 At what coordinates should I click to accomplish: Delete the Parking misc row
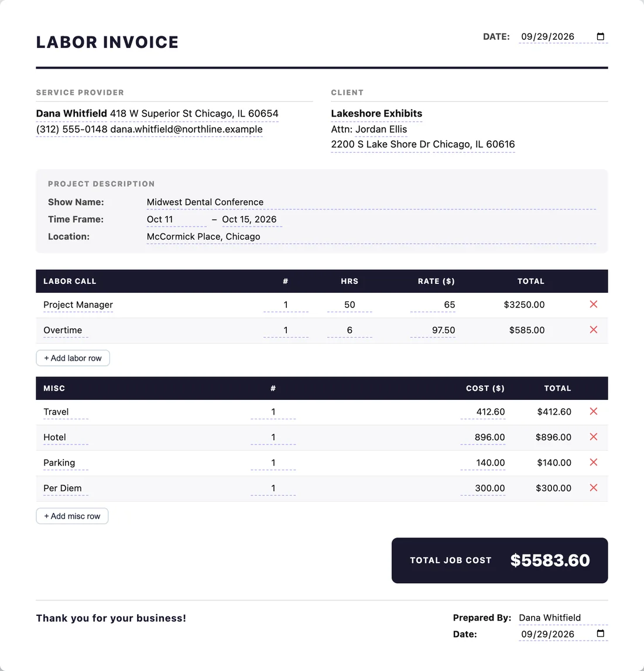pos(594,462)
